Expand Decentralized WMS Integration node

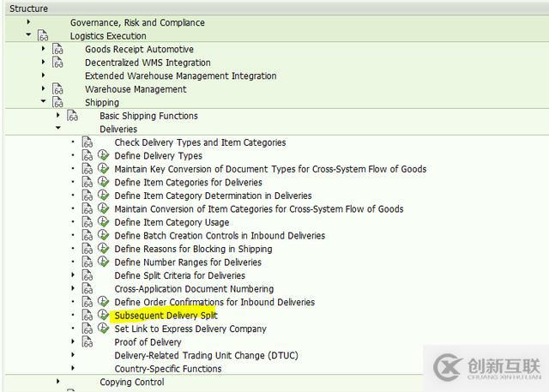(x=43, y=62)
